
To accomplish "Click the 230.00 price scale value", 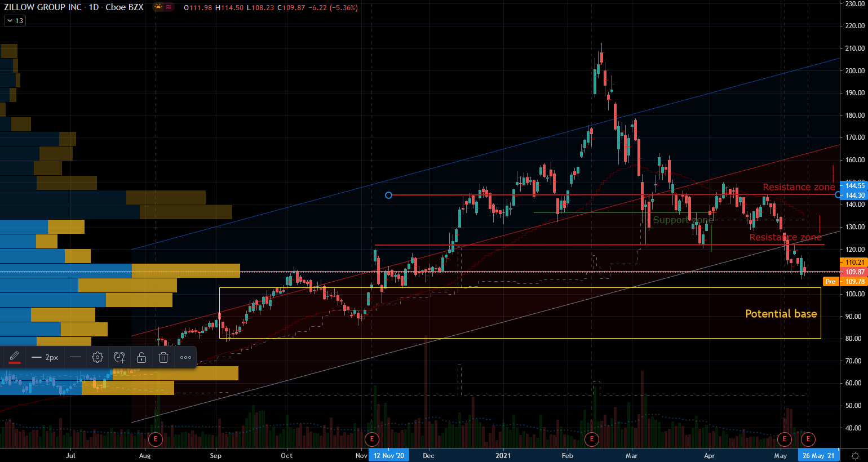I will click(x=855, y=3).
